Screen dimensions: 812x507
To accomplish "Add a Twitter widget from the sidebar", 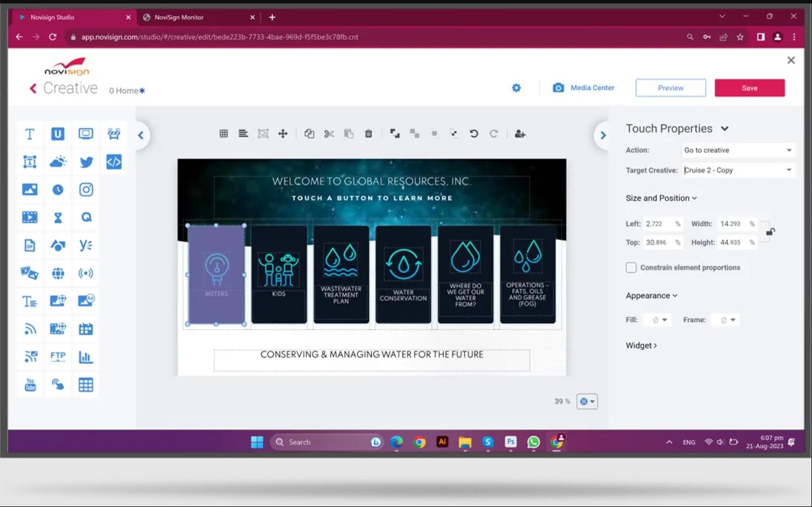I will pos(86,162).
